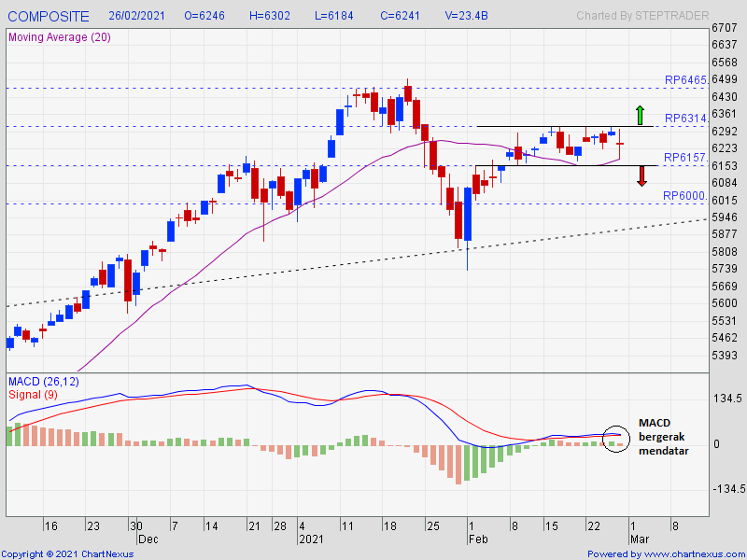Click the COMPOSITE symbol title
The width and height of the screenshot is (747, 560).
49,16
